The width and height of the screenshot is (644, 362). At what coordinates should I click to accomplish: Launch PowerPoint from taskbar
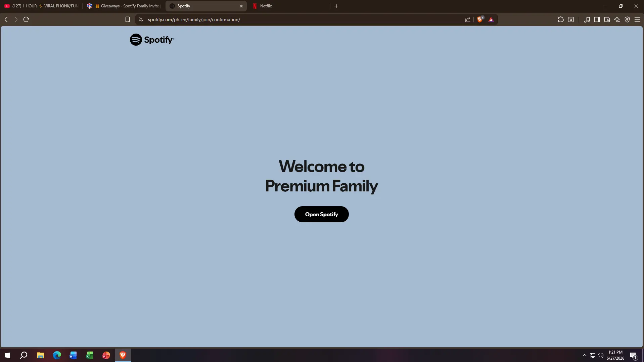(106, 355)
